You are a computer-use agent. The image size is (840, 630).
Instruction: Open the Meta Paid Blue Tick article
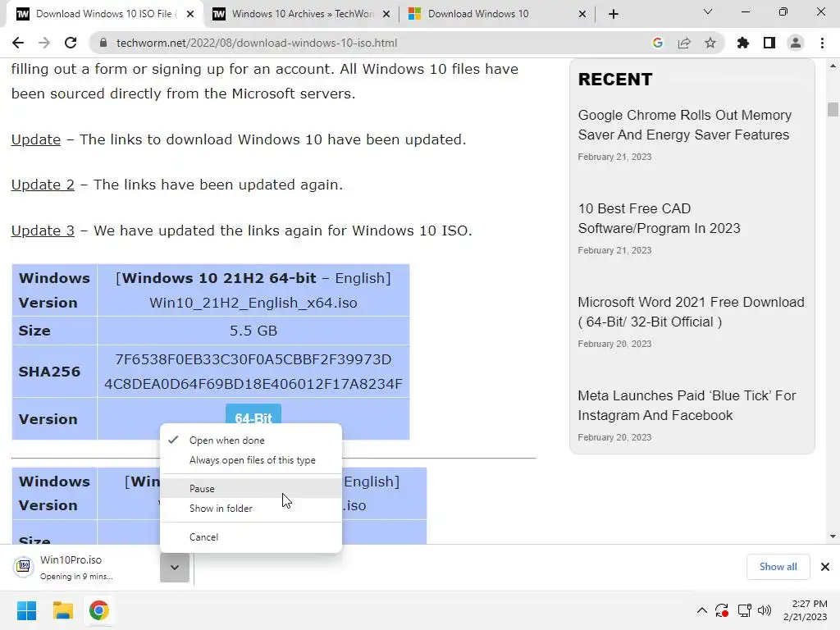[x=687, y=405]
